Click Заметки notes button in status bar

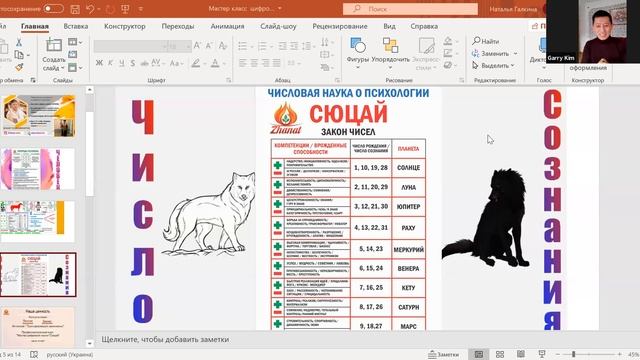(443, 354)
